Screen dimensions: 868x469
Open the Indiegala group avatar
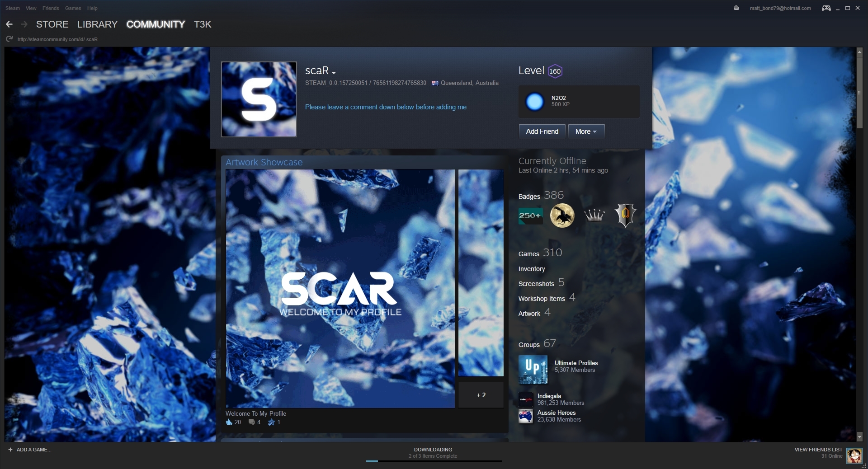click(526, 399)
